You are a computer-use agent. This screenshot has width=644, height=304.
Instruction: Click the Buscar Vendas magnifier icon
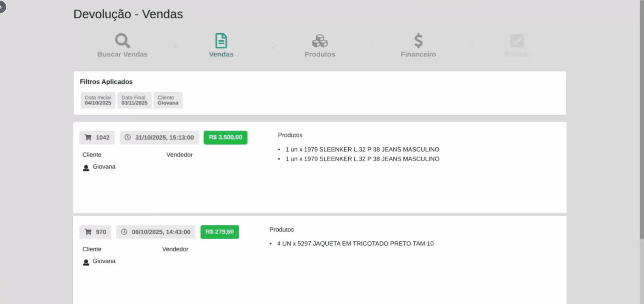[x=122, y=41]
